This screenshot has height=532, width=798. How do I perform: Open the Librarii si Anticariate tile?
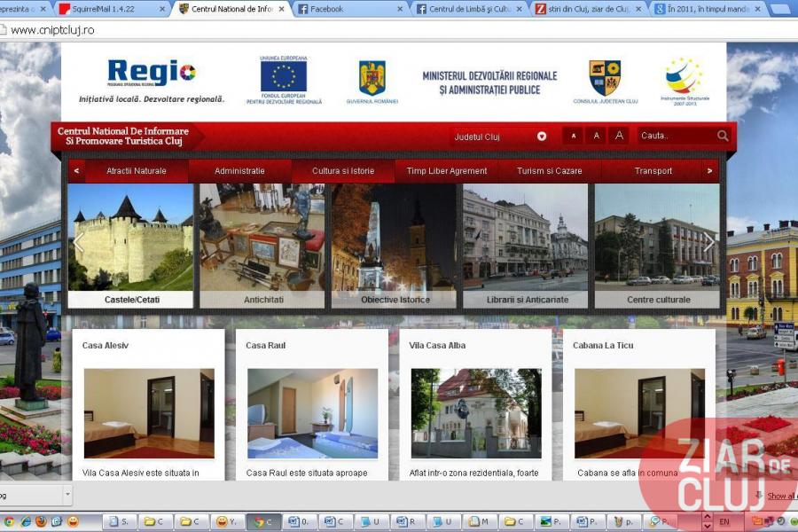tap(526, 246)
